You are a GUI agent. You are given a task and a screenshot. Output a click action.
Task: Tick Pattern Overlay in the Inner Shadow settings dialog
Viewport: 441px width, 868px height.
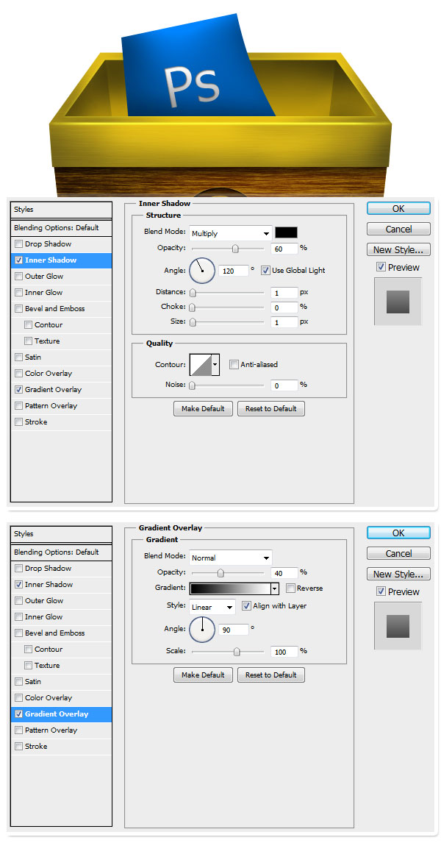[x=19, y=406]
